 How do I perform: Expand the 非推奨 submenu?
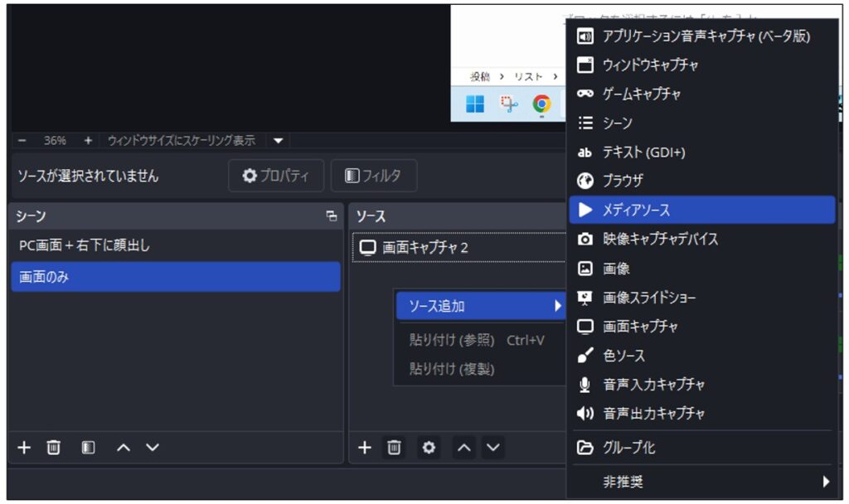[x=701, y=482]
